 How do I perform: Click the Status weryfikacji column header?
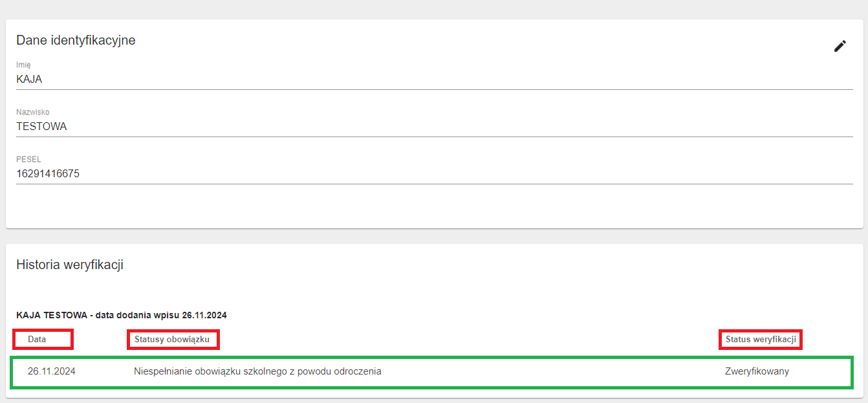click(761, 339)
